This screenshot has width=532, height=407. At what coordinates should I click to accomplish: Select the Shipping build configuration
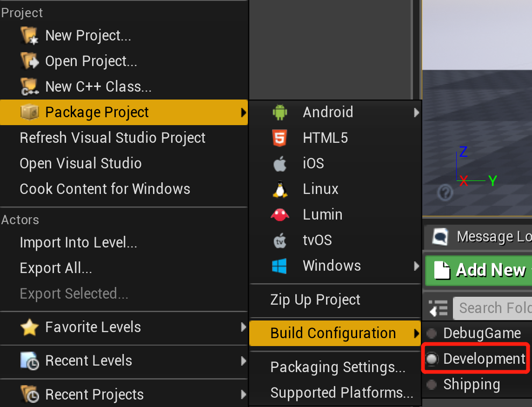(x=471, y=385)
